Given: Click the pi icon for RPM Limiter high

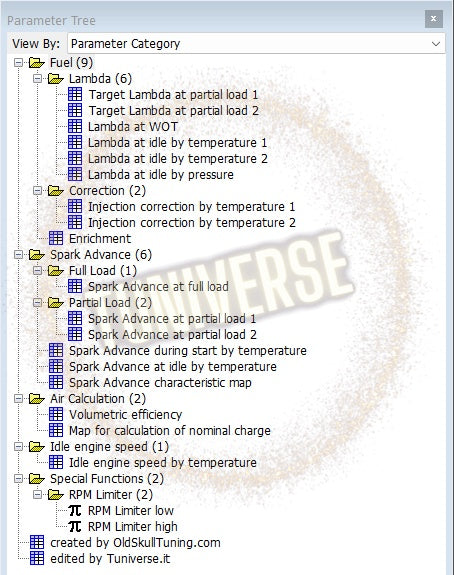Looking at the screenshot, I should (75, 527).
